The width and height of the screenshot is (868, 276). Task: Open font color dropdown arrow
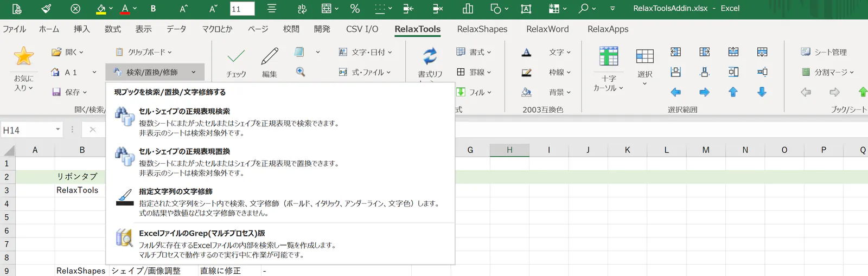pyautogui.click(x=135, y=9)
